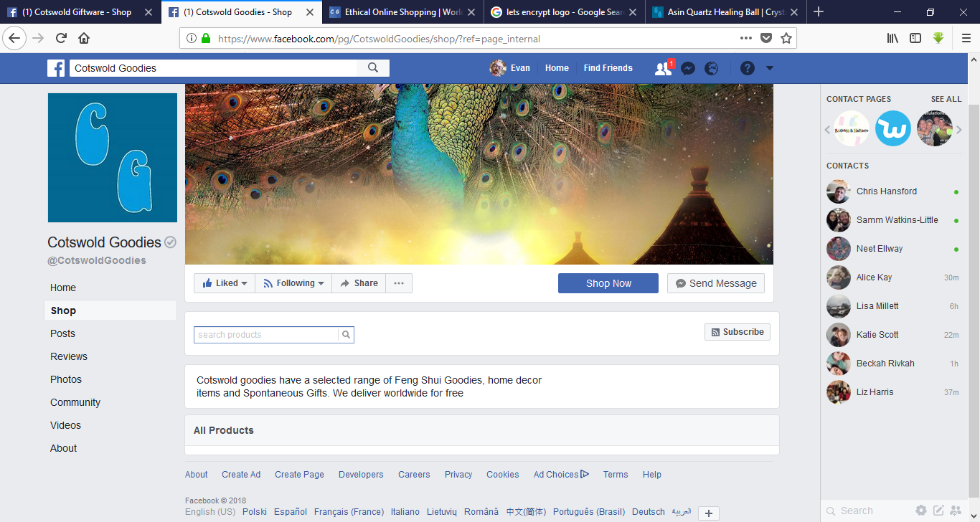Click Find Friends in top bar
The width and height of the screenshot is (980, 522).
coord(608,68)
